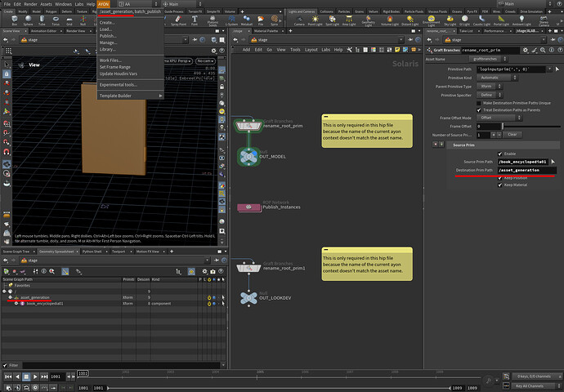Toggle the Filter checkbox in scene graph

(5, 365)
